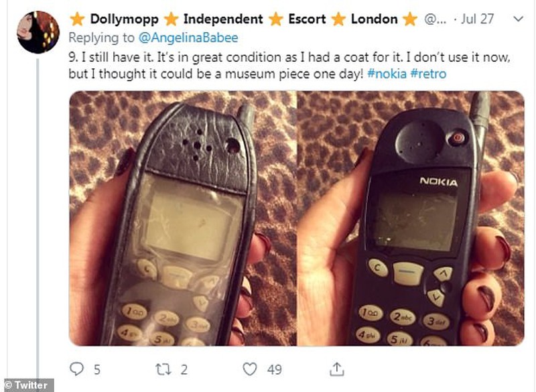Click the reply count of 5

click(x=96, y=369)
